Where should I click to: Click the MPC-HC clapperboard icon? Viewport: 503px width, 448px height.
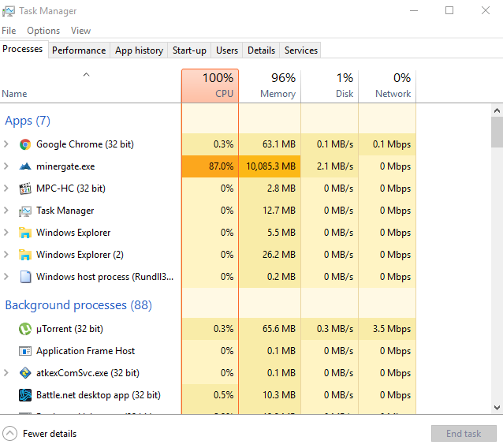coord(25,189)
